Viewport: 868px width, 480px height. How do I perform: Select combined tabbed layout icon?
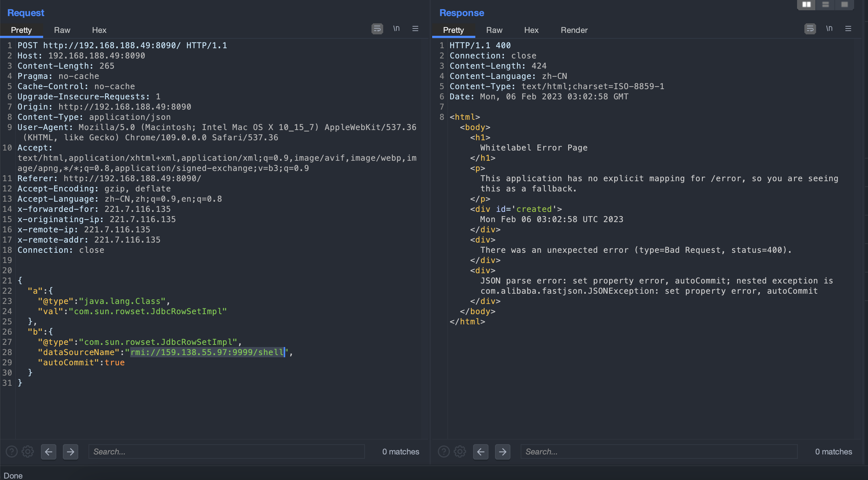845,4
